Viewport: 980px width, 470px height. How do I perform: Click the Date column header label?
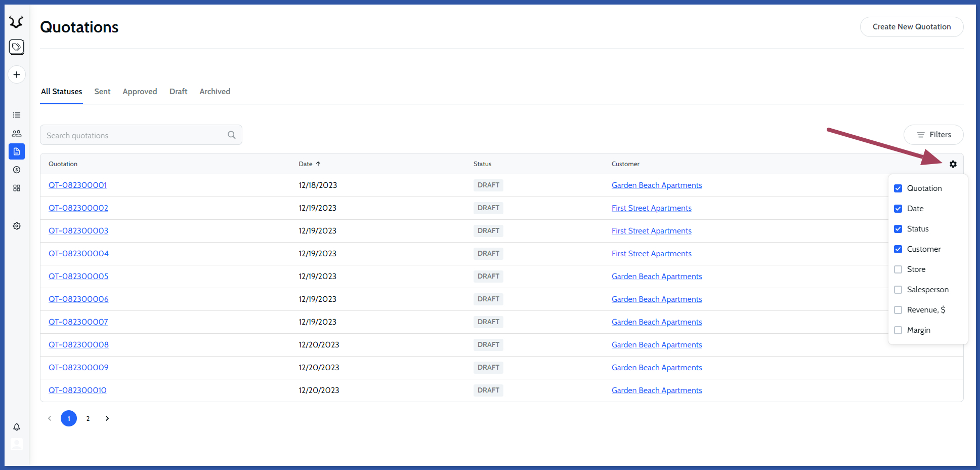click(306, 164)
